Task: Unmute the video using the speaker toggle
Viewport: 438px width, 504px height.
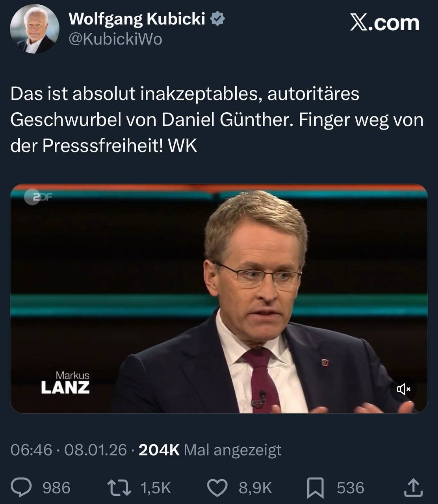Action: [403, 389]
